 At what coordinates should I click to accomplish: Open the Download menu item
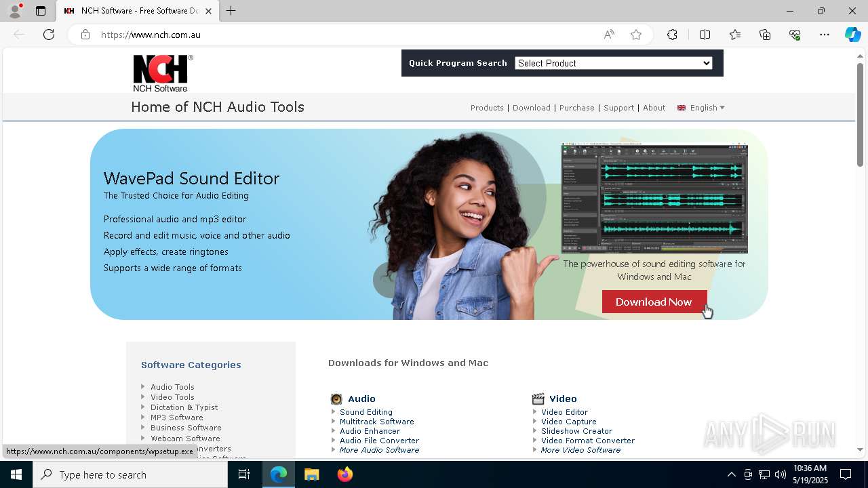[x=532, y=108]
